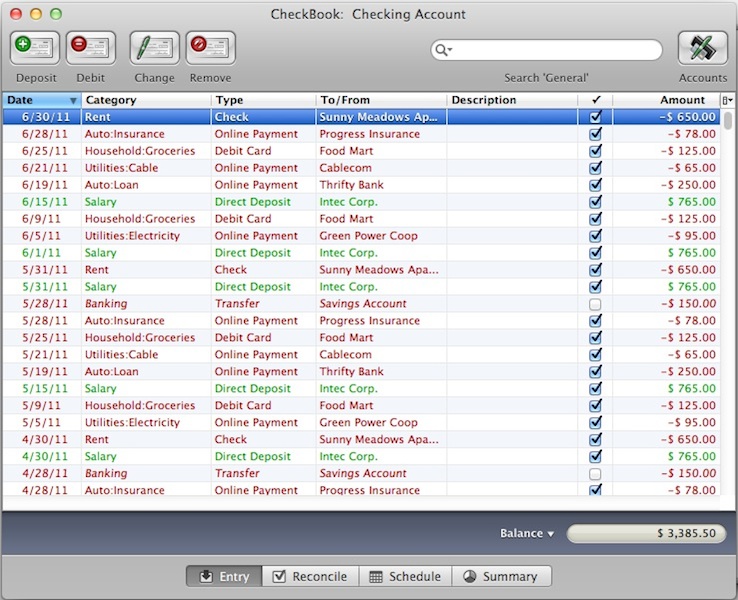738x600 pixels.
Task: Switch to the Reconcile tab
Action: pos(310,576)
